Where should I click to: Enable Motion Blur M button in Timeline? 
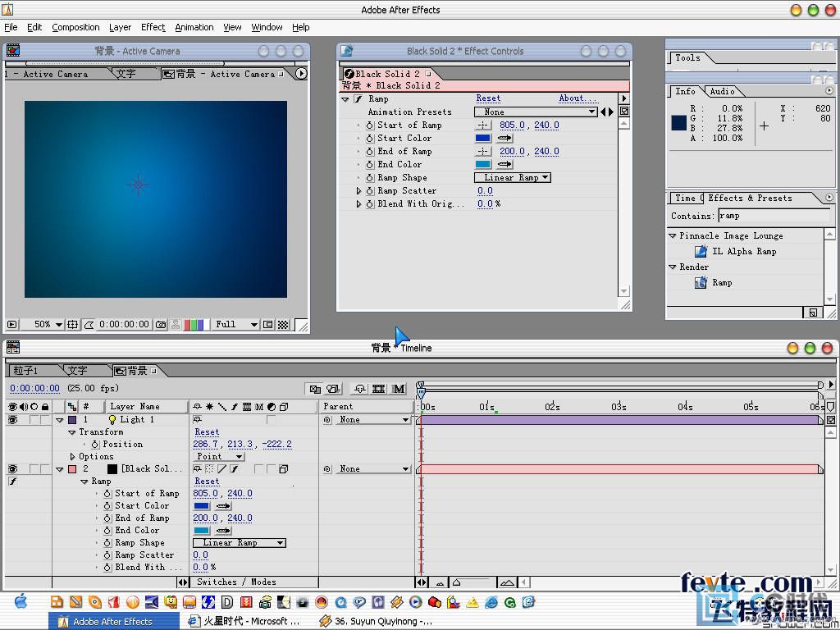pyautogui.click(x=399, y=389)
